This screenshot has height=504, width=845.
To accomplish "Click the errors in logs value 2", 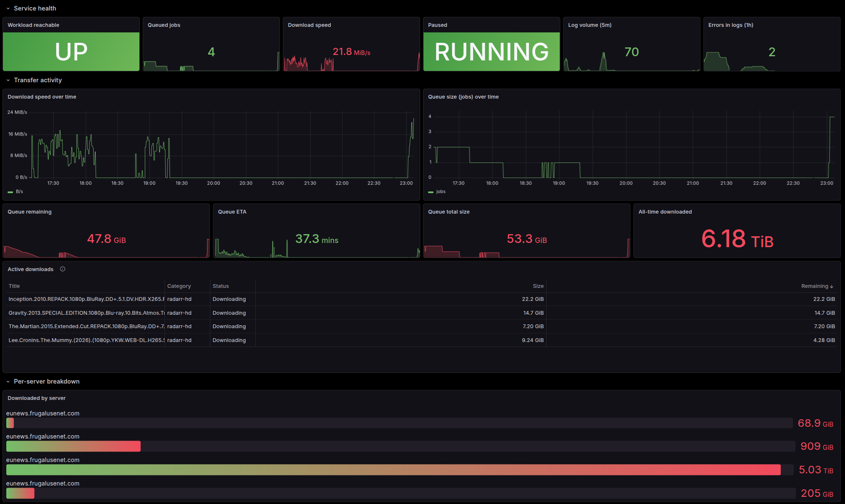I will point(772,52).
